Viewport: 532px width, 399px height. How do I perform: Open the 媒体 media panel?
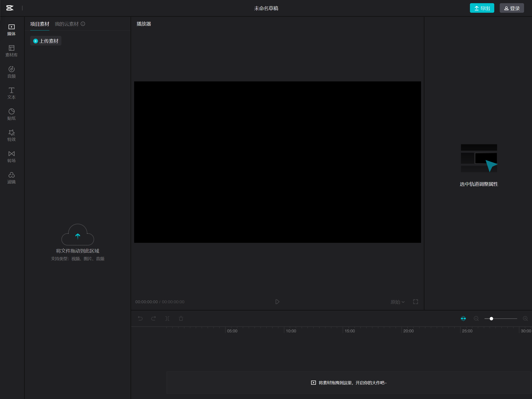click(x=12, y=30)
